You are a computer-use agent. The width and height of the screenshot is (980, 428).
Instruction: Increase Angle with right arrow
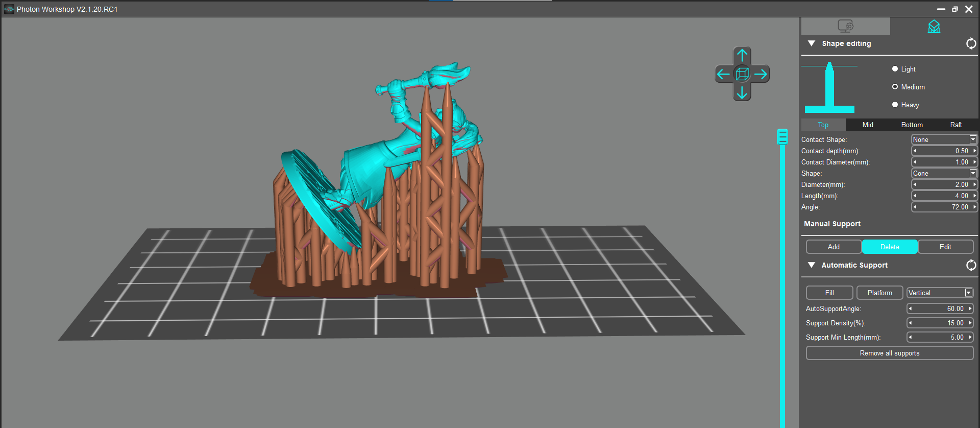coord(974,207)
